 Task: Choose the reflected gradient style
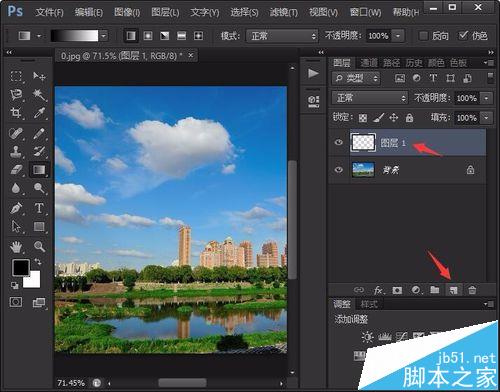click(181, 36)
